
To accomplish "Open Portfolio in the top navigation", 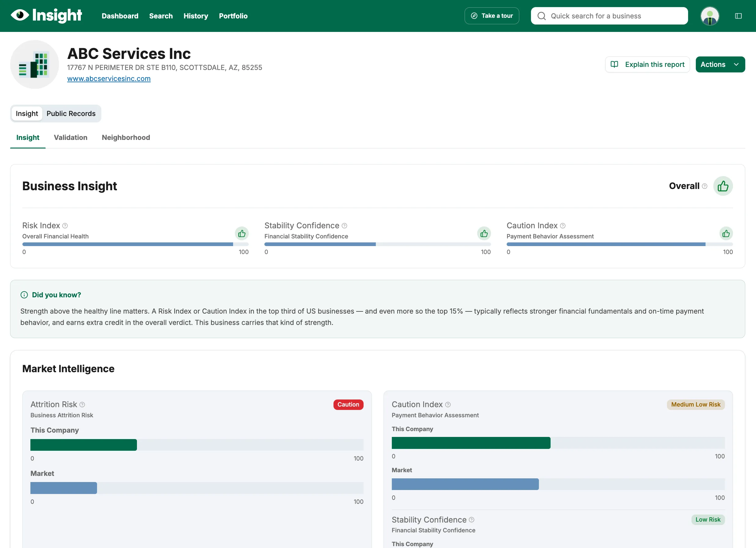I will 233,16.
